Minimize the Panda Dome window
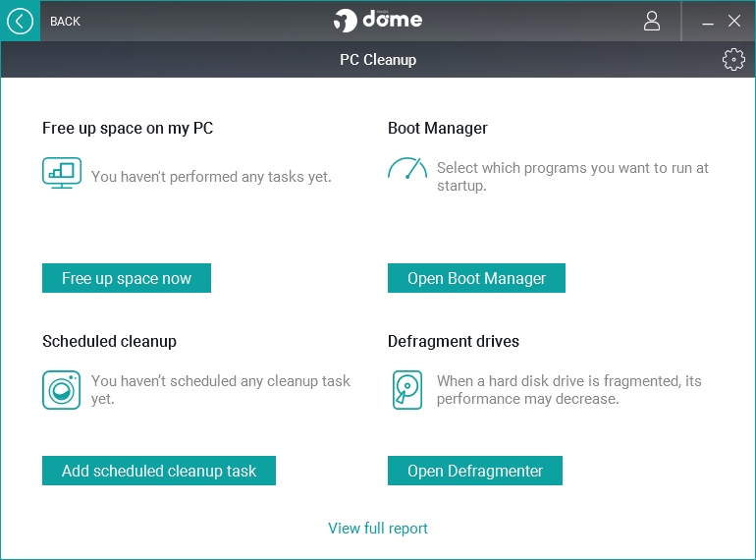 point(707,22)
